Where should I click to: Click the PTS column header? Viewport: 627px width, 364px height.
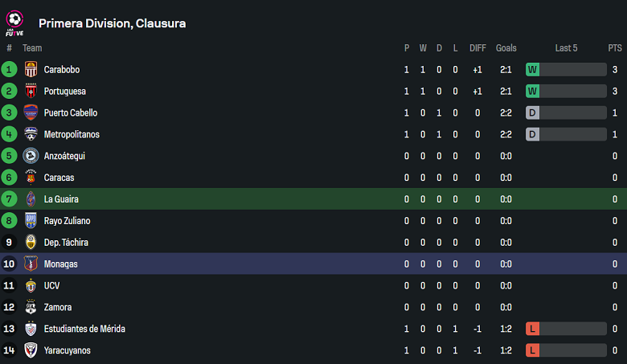615,48
